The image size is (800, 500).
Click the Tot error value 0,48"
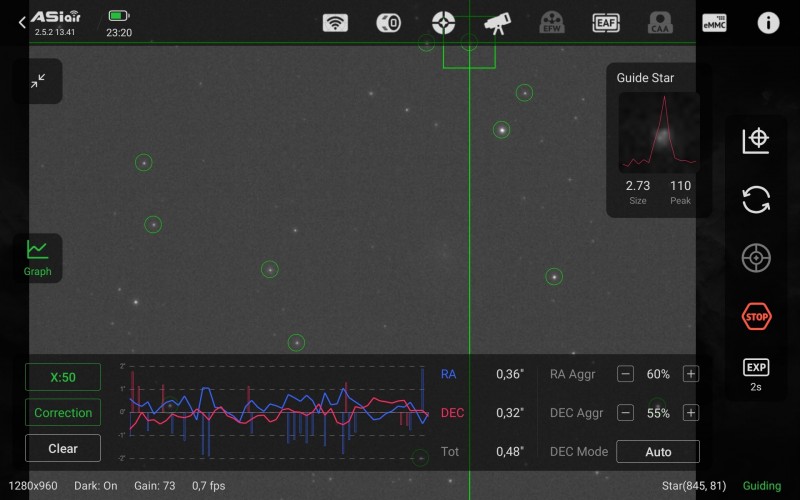pyautogui.click(x=510, y=452)
